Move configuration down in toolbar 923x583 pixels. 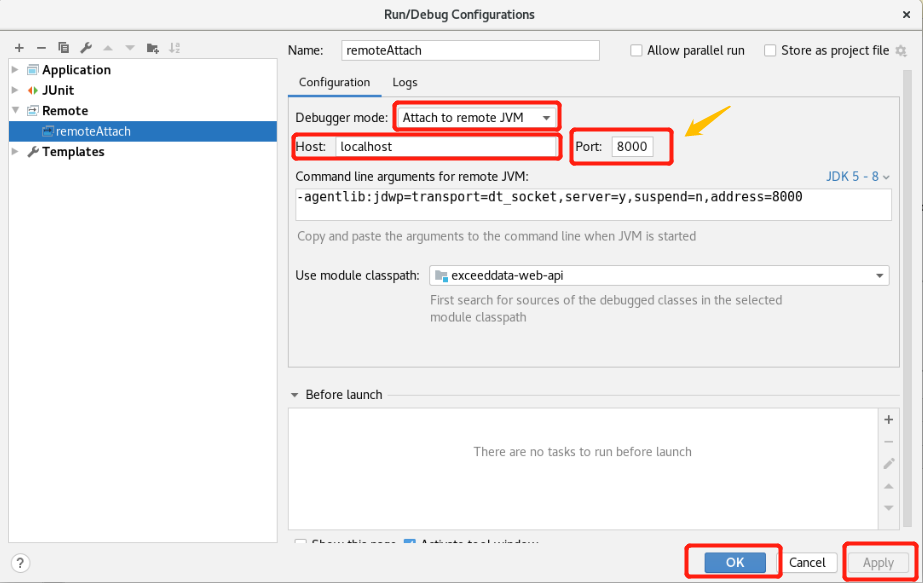click(130, 48)
